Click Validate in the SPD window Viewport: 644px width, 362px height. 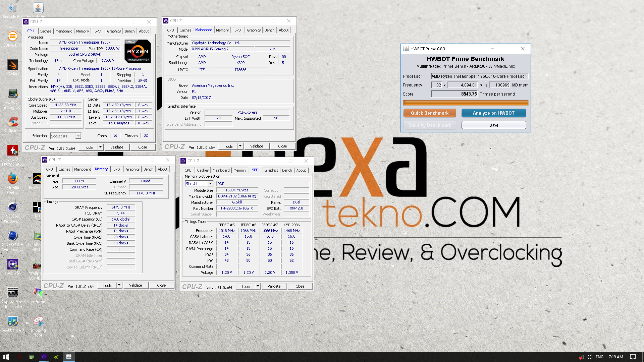click(x=274, y=286)
